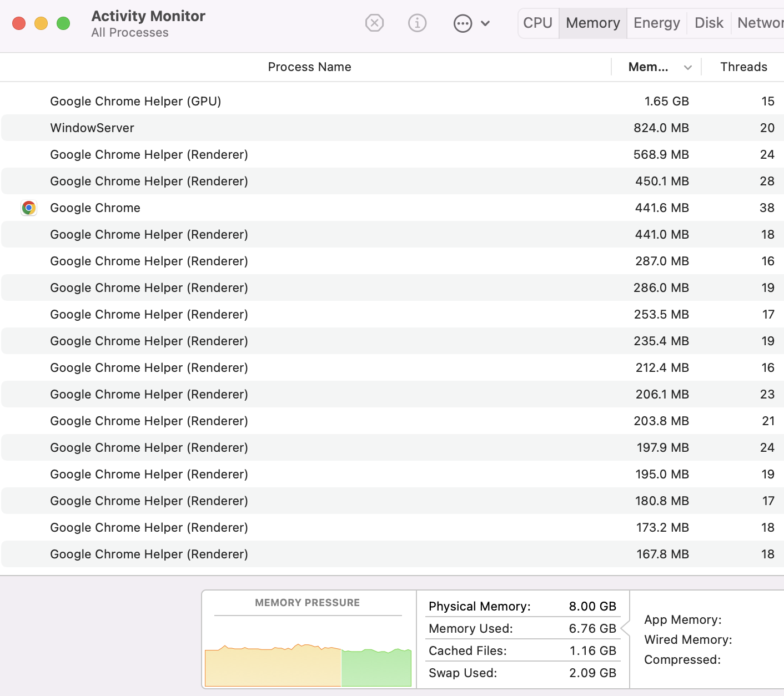Toggle sort direction arrow on Mem column

(688, 67)
